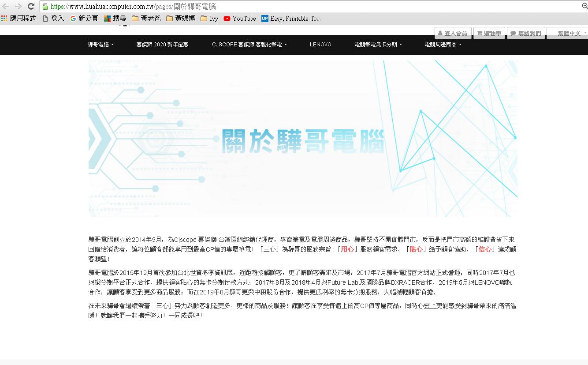Open the Ivy bookmark folder

pos(209,19)
